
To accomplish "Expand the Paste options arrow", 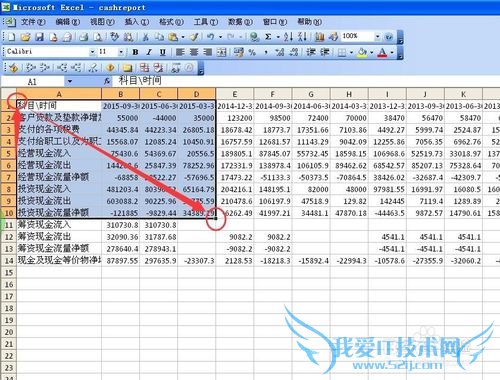I will tap(182, 37).
